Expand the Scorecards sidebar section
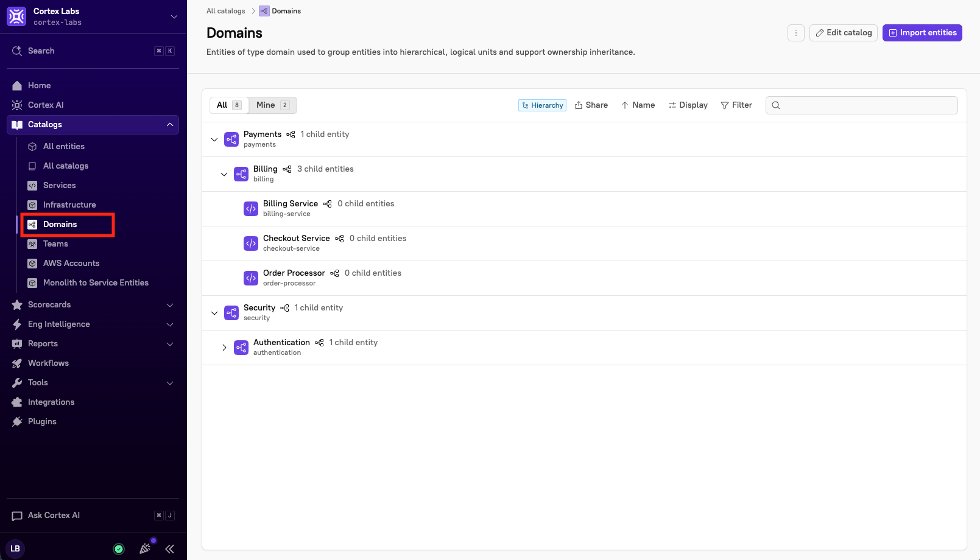 170,305
